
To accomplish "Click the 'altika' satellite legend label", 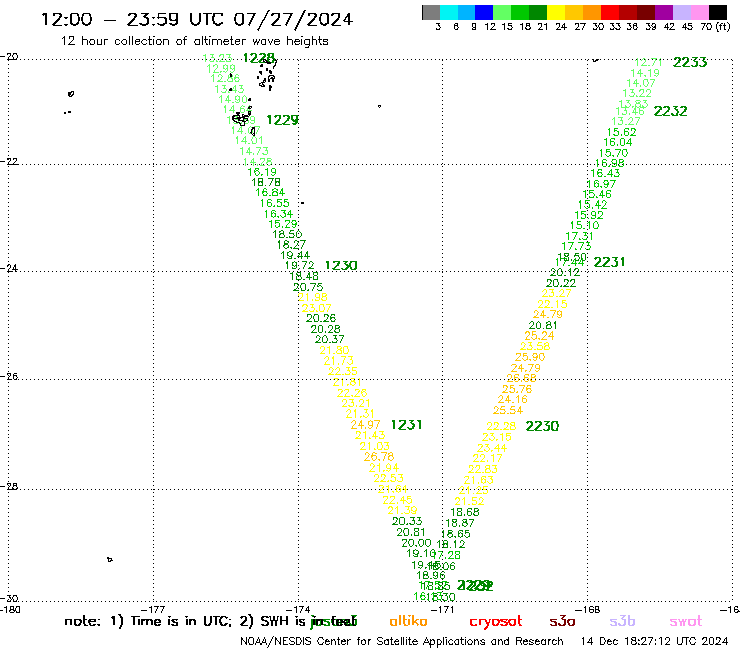I will [x=408, y=621].
